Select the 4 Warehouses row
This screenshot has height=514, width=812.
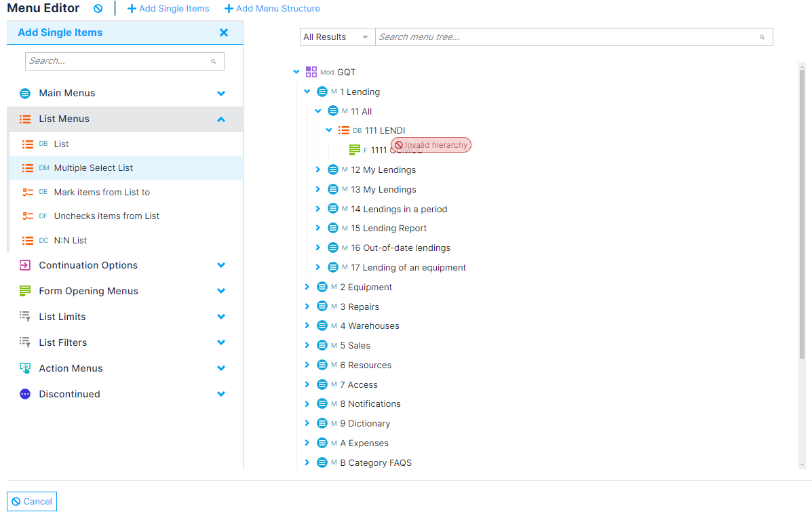click(x=369, y=326)
